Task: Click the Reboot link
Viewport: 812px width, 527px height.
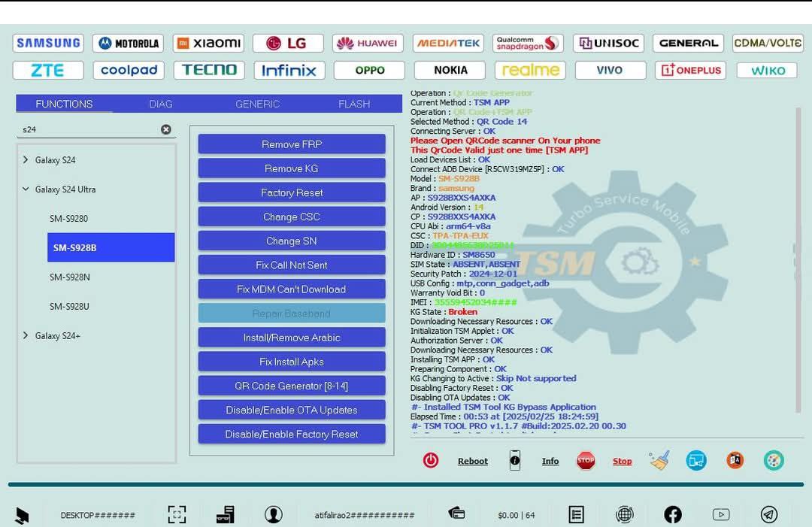Action: (472, 461)
